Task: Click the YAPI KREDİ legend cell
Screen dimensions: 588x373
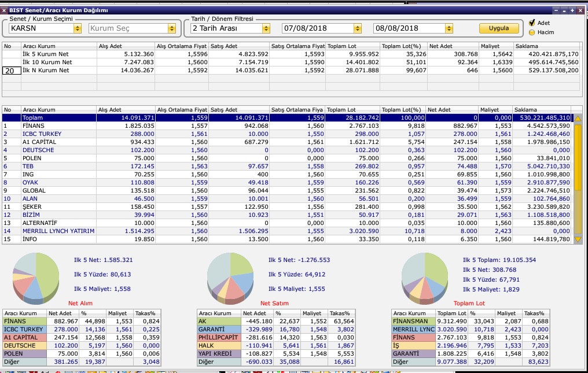Action: pos(219,353)
